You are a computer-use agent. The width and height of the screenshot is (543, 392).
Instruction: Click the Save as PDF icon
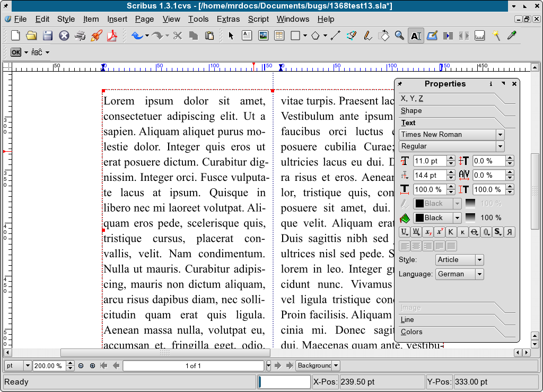[112, 36]
